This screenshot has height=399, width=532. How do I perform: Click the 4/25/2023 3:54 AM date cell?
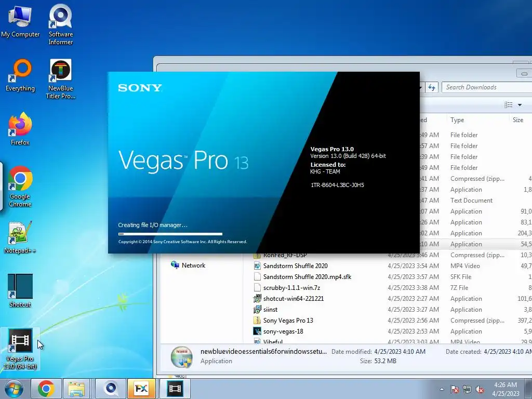[x=413, y=266]
